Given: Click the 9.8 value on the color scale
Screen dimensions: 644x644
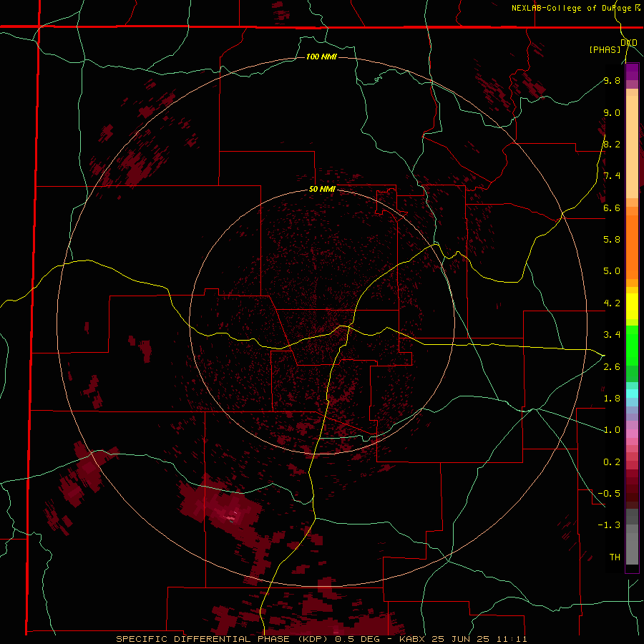Looking at the screenshot, I should [x=612, y=80].
